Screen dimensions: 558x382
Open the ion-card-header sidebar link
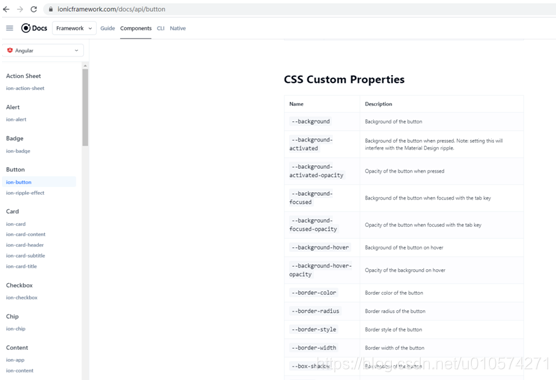pyautogui.click(x=25, y=245)
